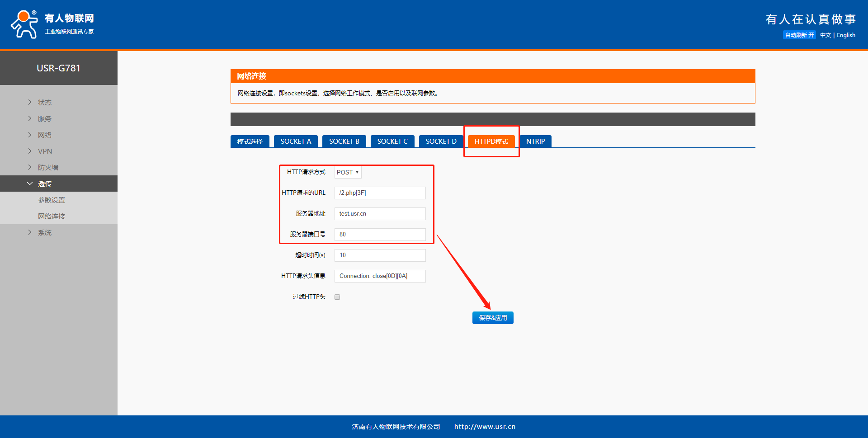Switch to the NTRIP tab
This screenshot has height=438, width=868.
coord(535,141)
